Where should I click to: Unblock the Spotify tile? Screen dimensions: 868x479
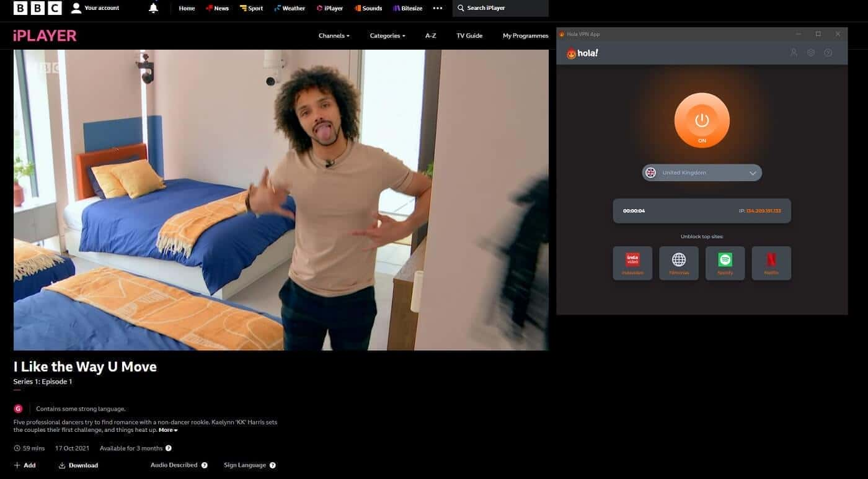[x=725, y=263]
